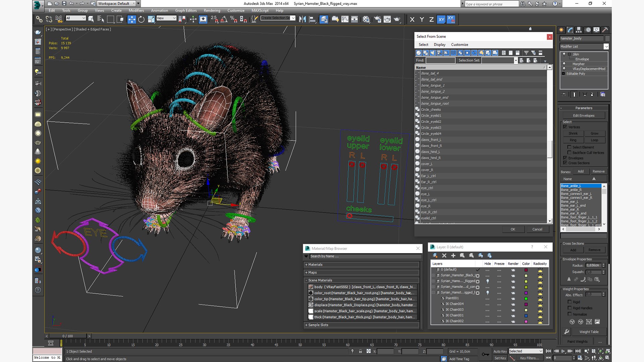The image size is (644, 362).
Task: Toggle the Envelopes checkbox
Action: coord(565,158)
